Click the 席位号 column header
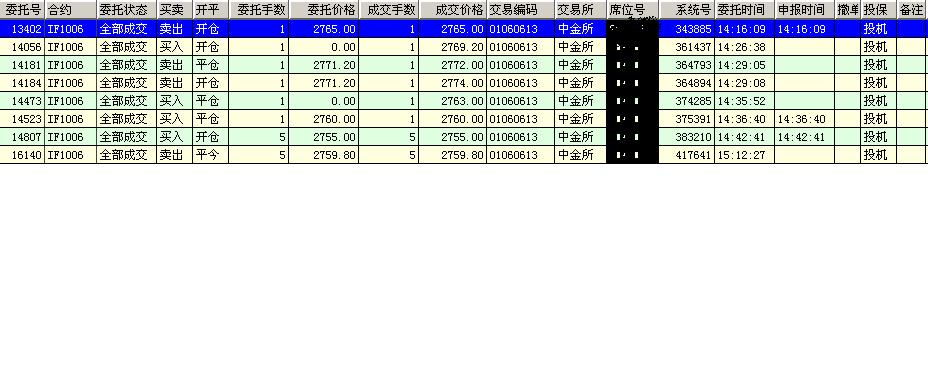The image size is (928, 384). [633, 10]
